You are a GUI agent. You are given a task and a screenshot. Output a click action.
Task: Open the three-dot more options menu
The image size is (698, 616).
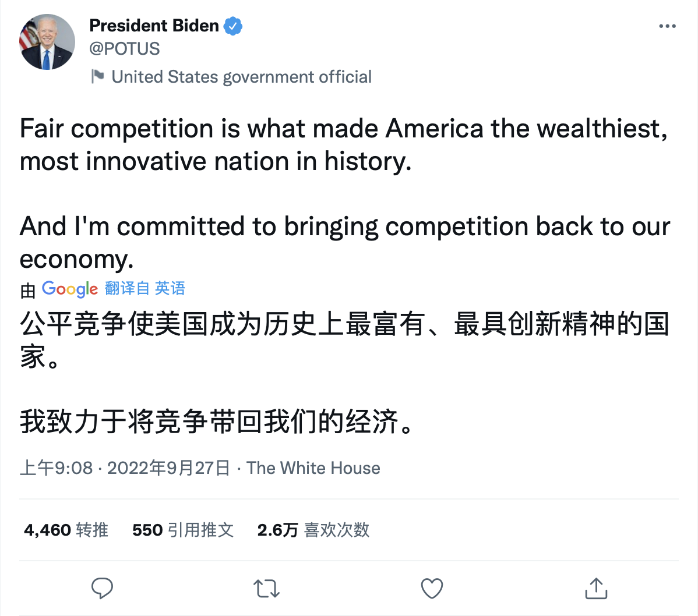click(667, 26)
